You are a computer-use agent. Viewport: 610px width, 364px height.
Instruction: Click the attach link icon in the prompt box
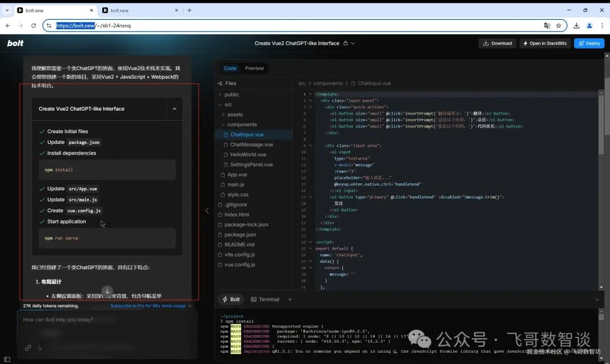point(28,348)
